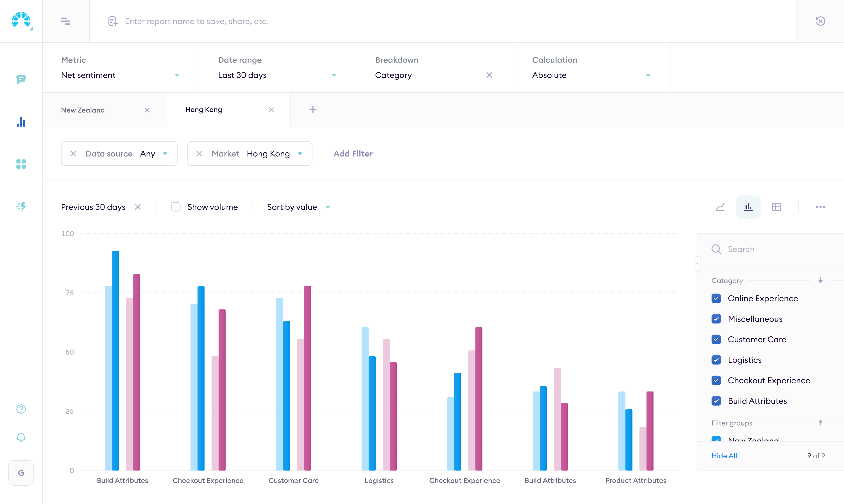The image size is (844, 504).
Task: Open the more options ellipsis icon
Action: [821, 207]
